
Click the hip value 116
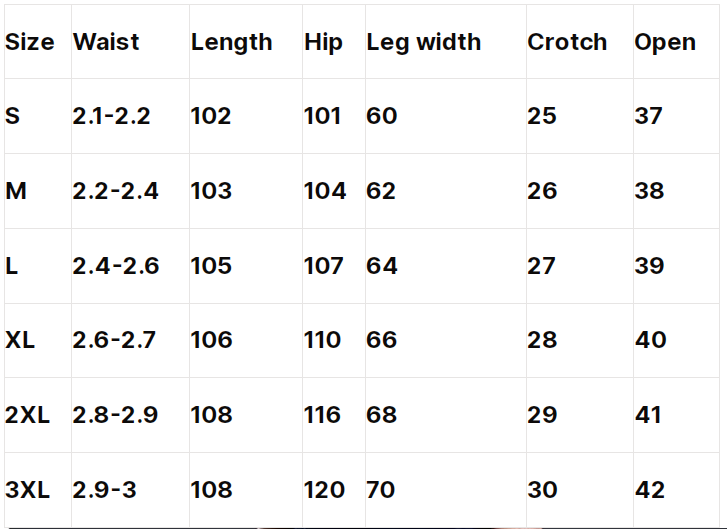[322, 415]
